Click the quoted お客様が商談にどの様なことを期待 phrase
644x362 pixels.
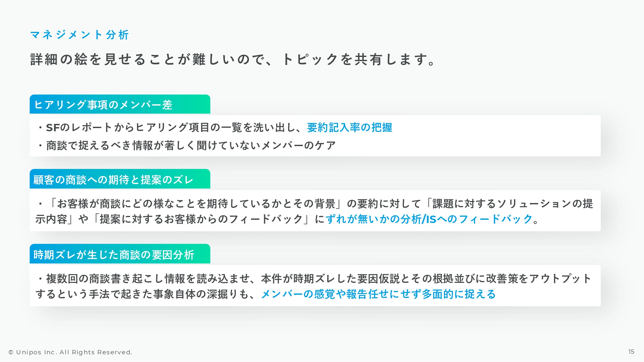tap(196, 204)
